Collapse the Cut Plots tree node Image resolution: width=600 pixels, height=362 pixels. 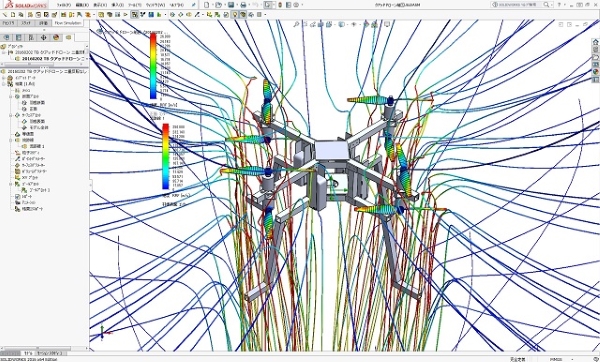click(x=11, y=96)
